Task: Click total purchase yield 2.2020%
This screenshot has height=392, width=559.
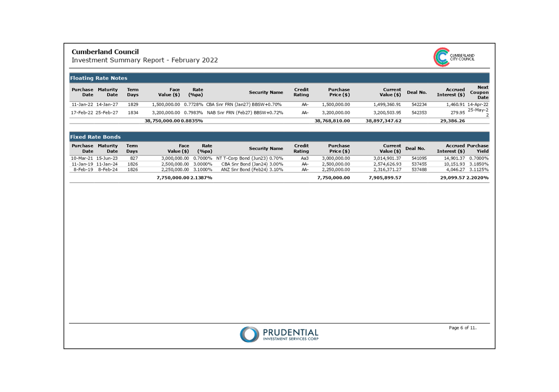Action: tap(477, 178)
